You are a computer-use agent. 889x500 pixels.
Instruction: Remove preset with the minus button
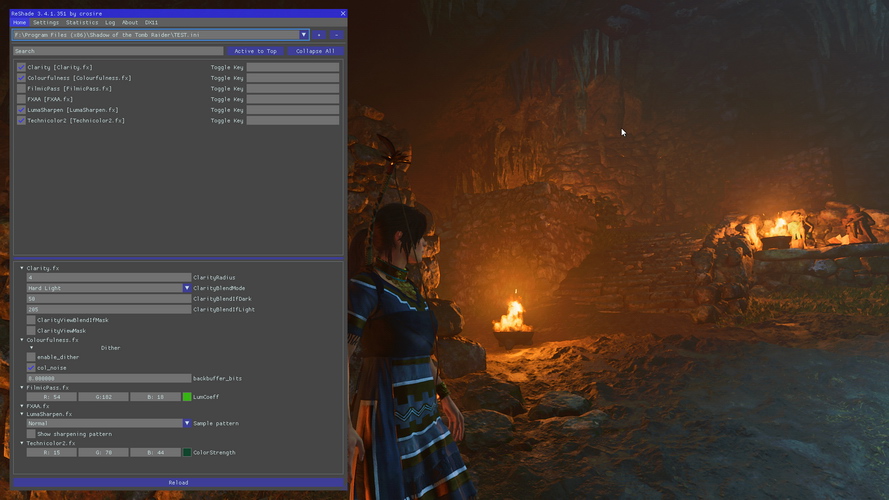(x=336, y=35)
